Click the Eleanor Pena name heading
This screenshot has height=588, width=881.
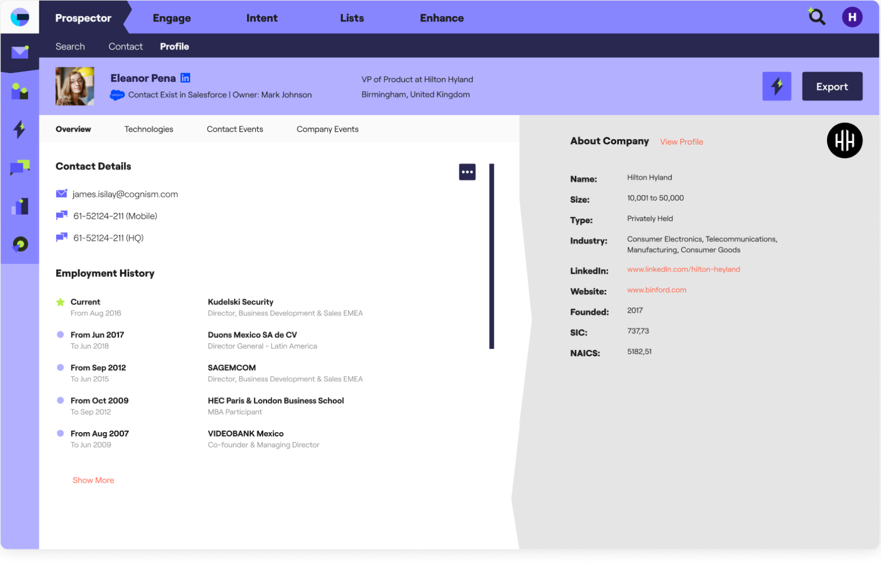coord(143,78)
